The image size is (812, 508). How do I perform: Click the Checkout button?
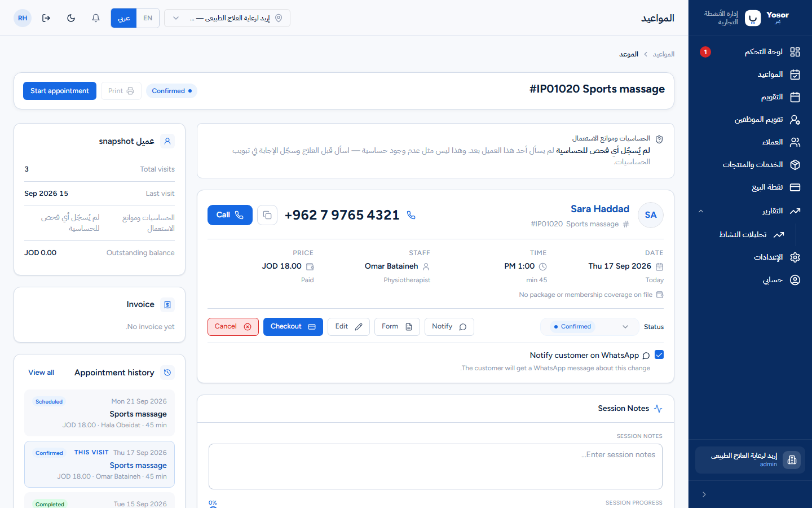(293, 327)
